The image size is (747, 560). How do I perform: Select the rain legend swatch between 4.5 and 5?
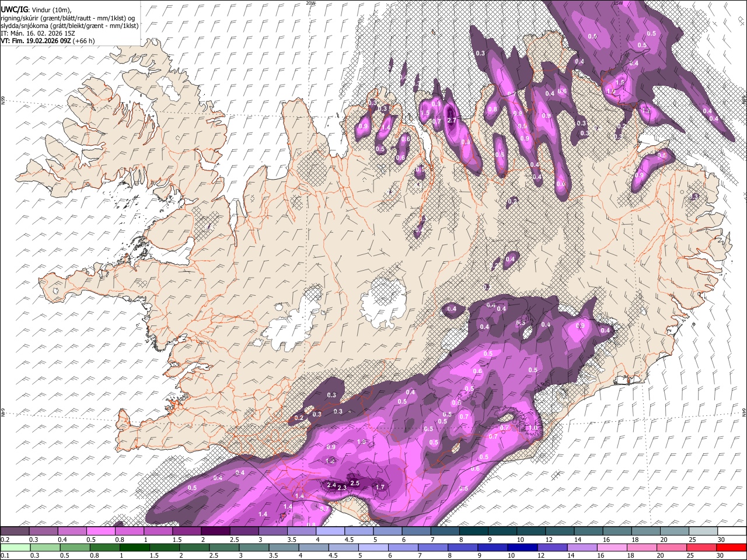point(343,547)
